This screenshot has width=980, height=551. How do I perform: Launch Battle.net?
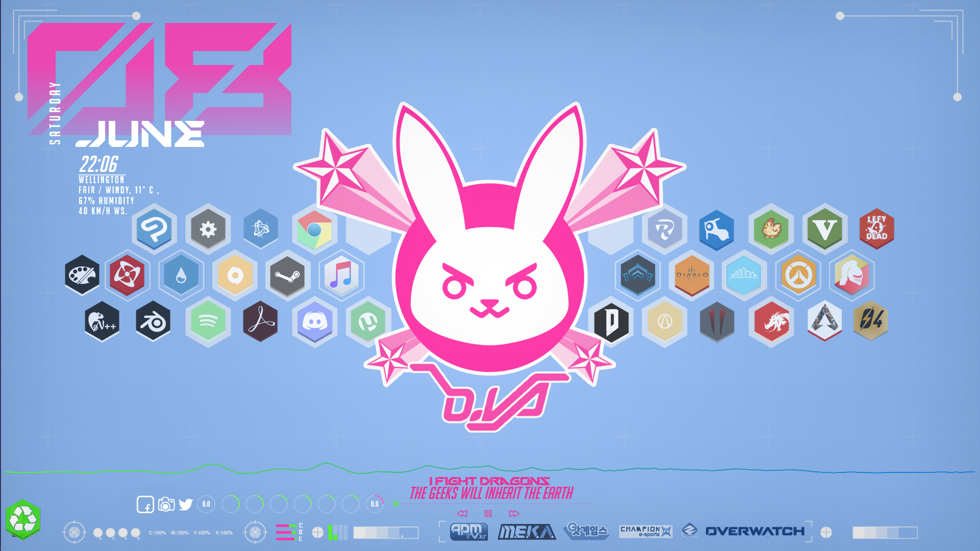coord(261,229)
